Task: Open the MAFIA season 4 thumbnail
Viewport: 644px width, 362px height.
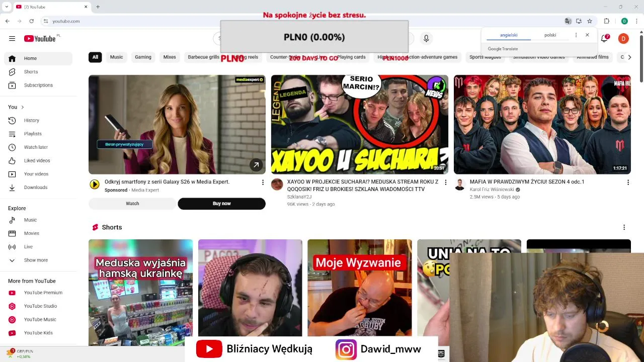Action: pos(542,124)
